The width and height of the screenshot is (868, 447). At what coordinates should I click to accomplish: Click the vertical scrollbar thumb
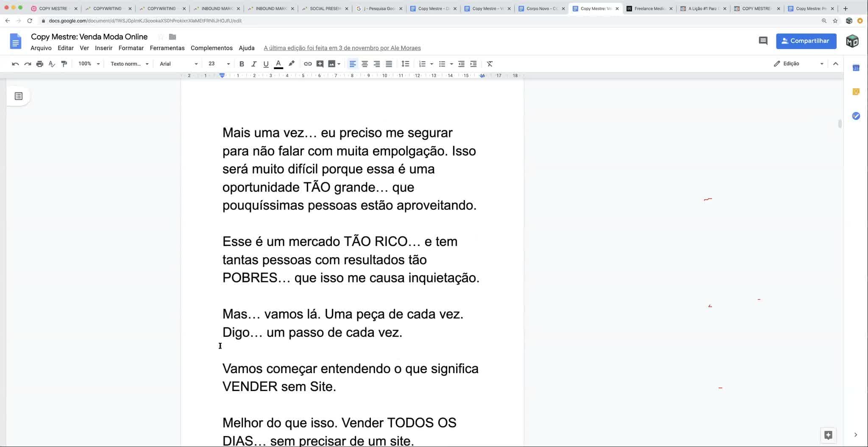tap(840, 123)
